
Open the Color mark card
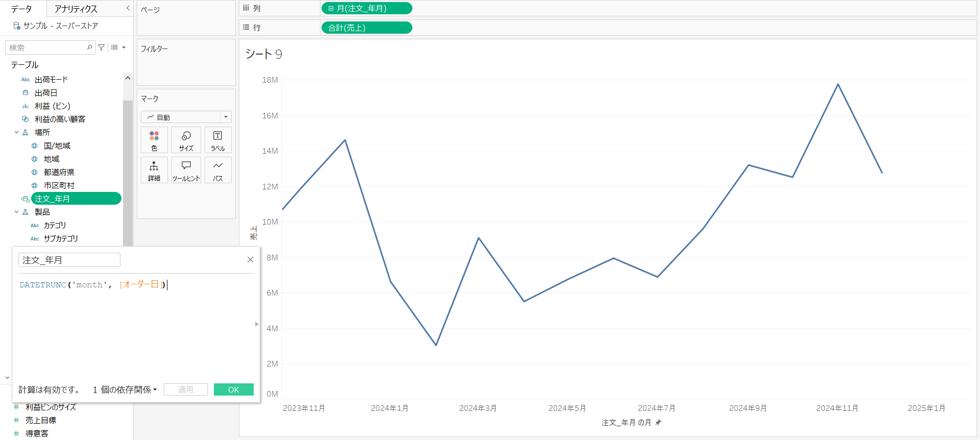coord(154,140)
